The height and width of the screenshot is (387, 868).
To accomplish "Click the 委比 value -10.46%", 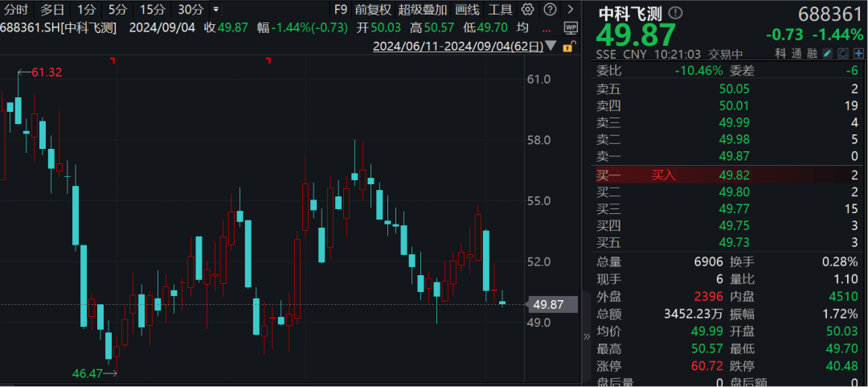I will (698, 71).
